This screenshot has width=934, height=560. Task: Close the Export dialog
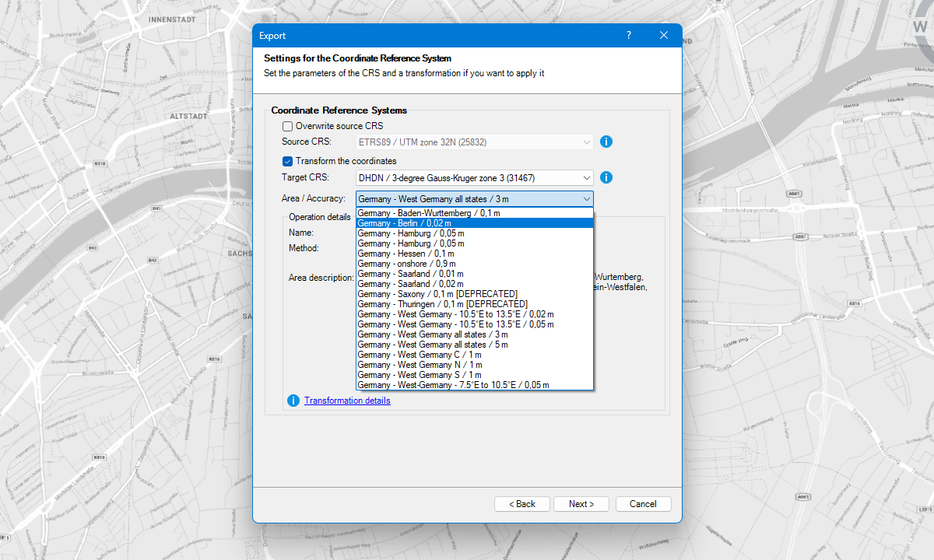664,36
